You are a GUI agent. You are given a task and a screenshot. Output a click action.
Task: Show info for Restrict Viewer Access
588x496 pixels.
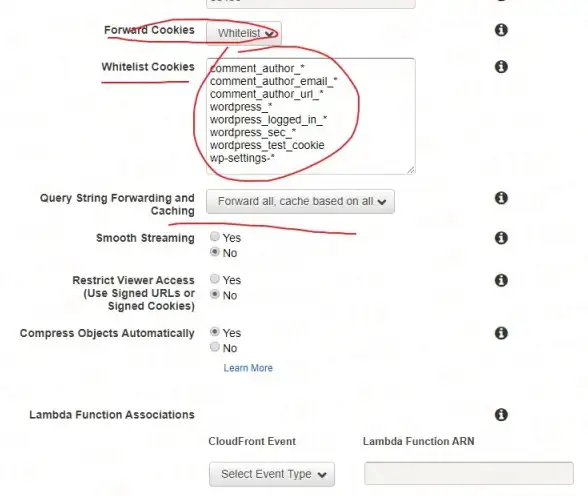[x=501, y=280]
